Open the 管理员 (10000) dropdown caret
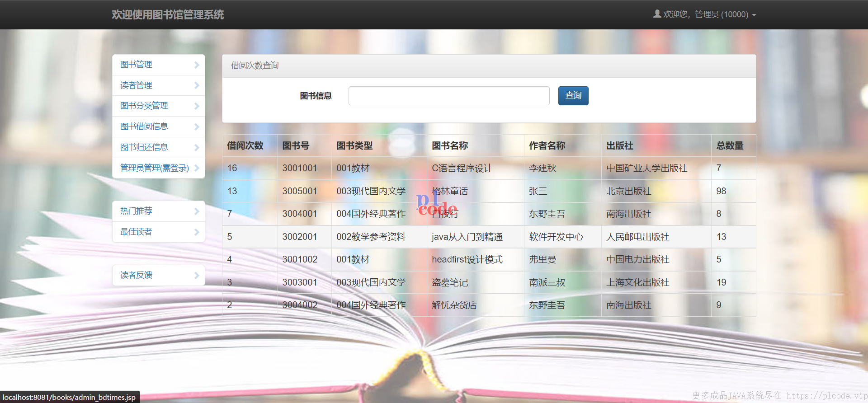 click(x=754, y=15)
